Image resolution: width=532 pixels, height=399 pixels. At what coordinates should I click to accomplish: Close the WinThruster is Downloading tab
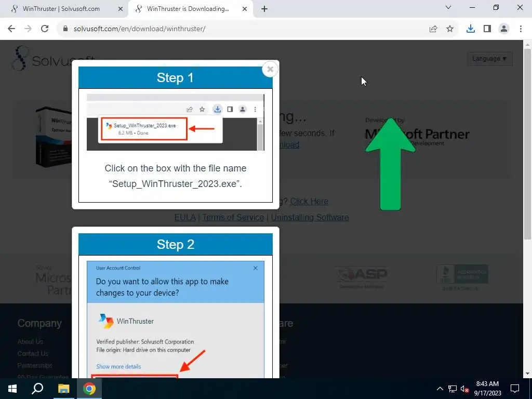click(x=245, y=9)
